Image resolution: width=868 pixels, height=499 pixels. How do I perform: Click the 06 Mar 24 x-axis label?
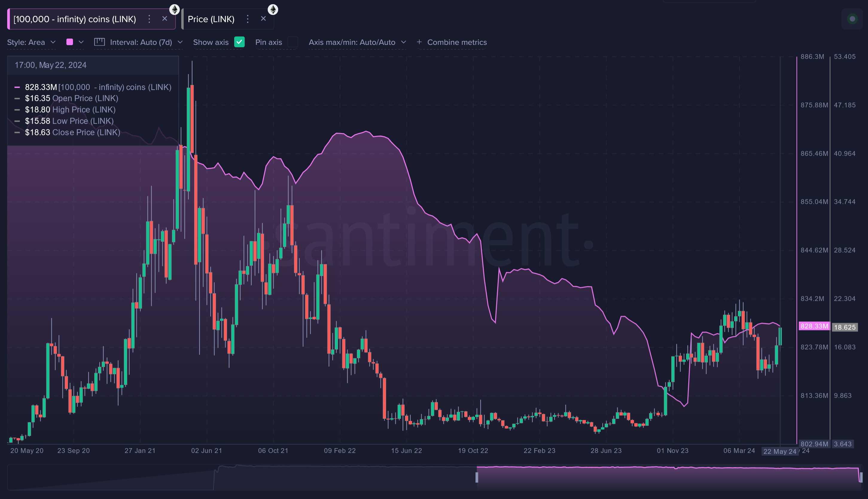point(739,451)
